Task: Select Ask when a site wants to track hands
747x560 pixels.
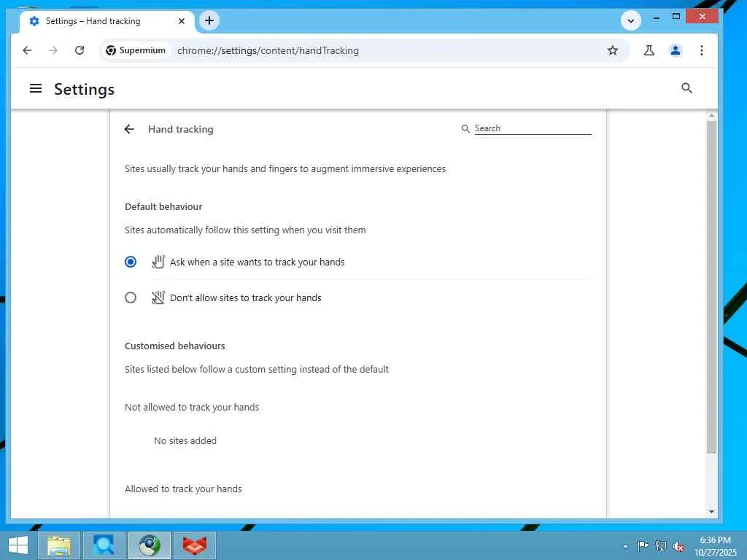Action: (x=131, y=262)
